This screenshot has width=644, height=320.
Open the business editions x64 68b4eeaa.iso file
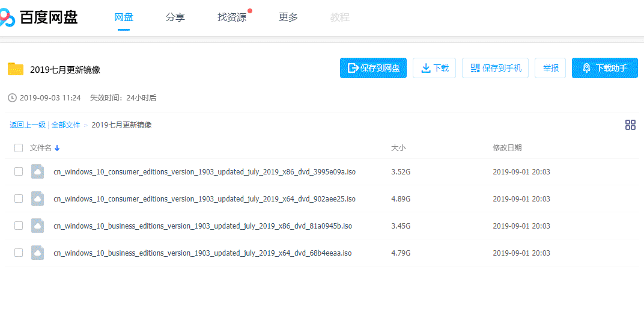(x=202, y=253)
